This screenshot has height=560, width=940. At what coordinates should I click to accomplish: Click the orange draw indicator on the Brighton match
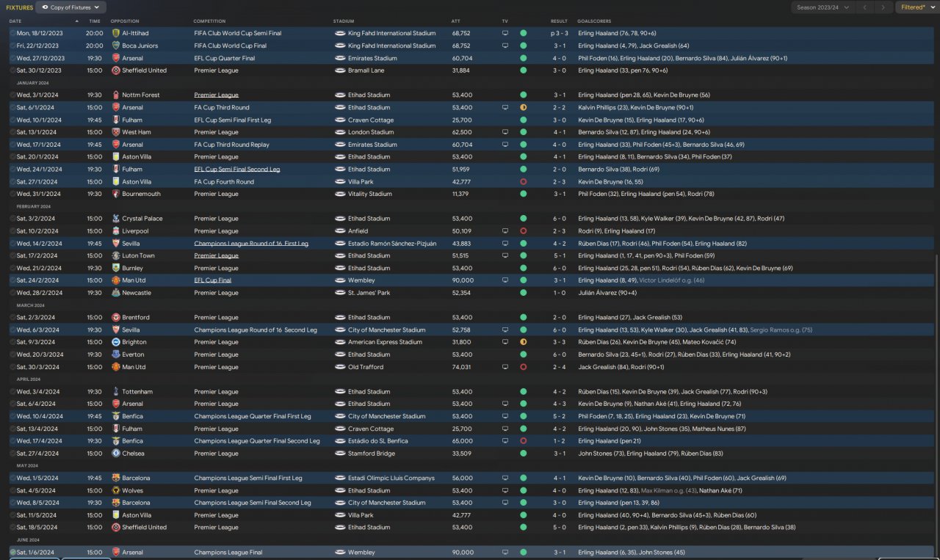click(x=523, y=342)
